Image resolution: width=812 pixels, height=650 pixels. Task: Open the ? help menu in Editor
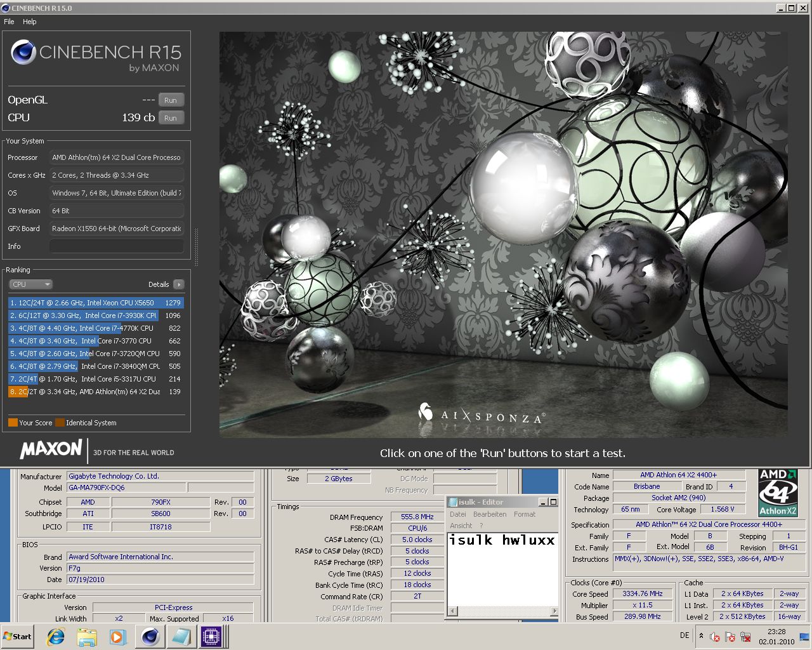tap(481, 526)
